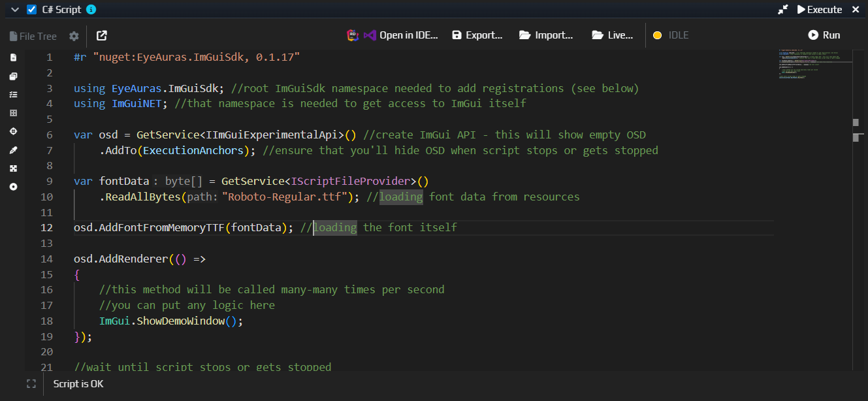Select the document icon in the left sidebar
868x401 pixels.
tap(12, 57)
